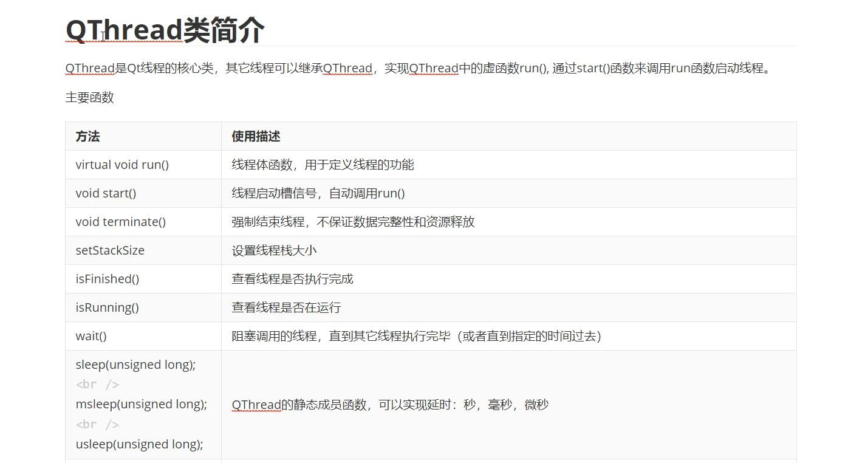Click the virtual void run() table cell
The image size is (868, 463).
pyautogui.click(x=122, y=164)
